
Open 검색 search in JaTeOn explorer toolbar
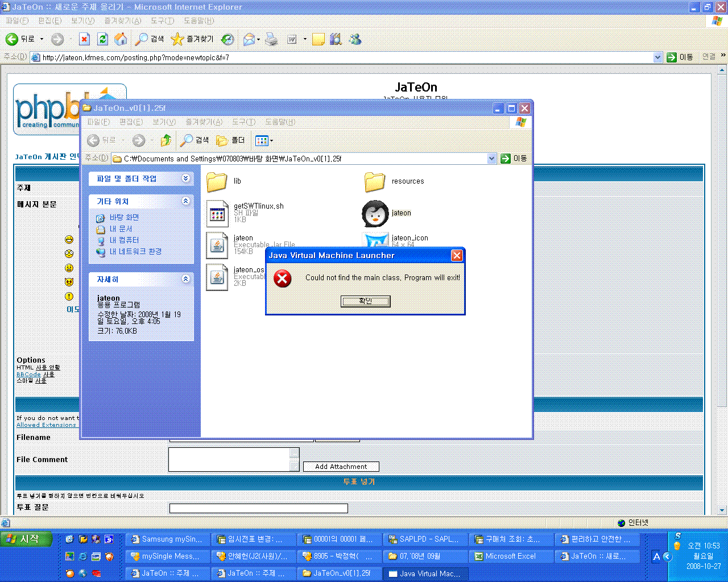(x=195, y=140)
